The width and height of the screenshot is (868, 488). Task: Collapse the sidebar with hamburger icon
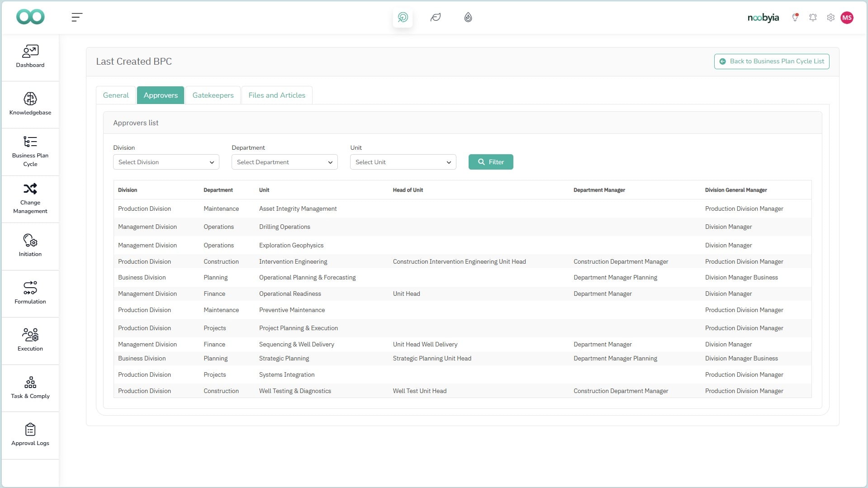click(77, 17)
